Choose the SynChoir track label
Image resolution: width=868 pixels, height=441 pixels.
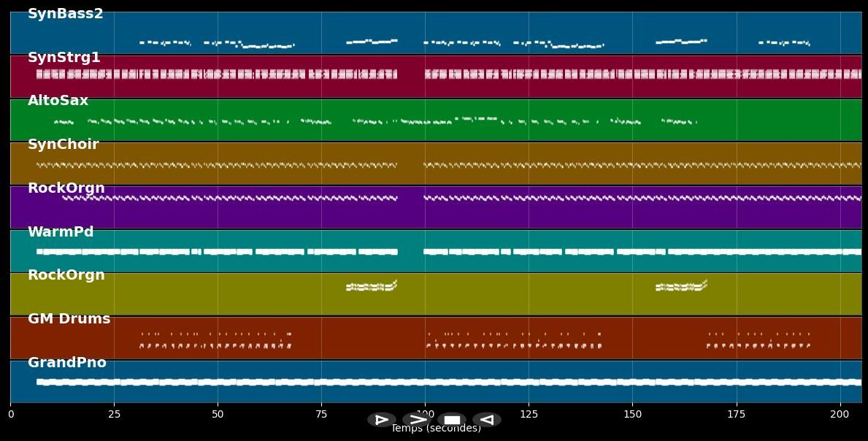63,145
